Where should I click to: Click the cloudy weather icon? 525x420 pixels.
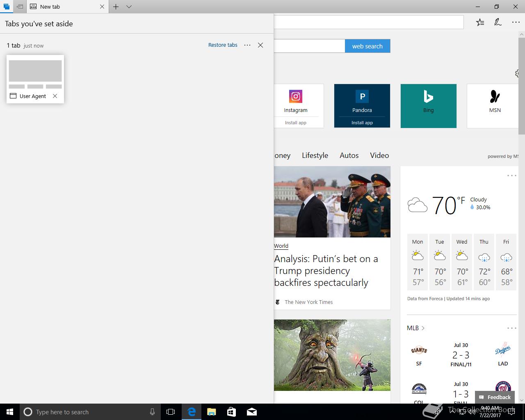[x=418, y=205]
